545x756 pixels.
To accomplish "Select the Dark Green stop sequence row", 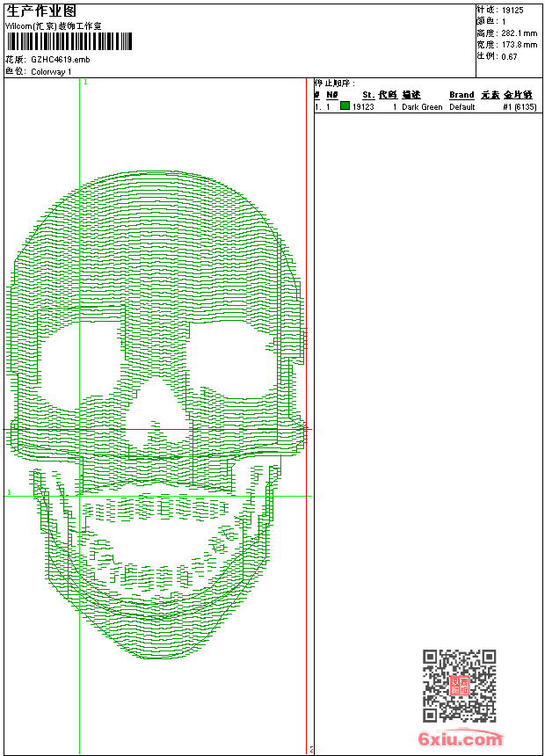I will coord(426,106).
